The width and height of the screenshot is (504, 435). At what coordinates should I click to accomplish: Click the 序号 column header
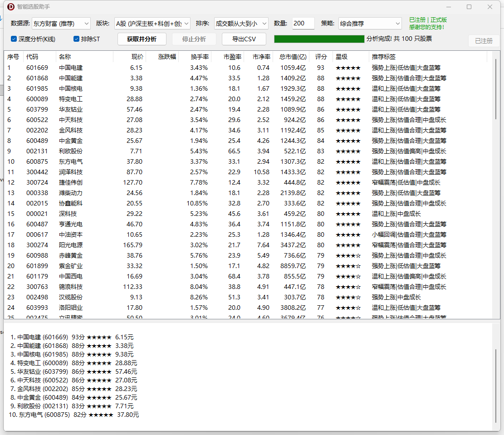pos(14,57)
